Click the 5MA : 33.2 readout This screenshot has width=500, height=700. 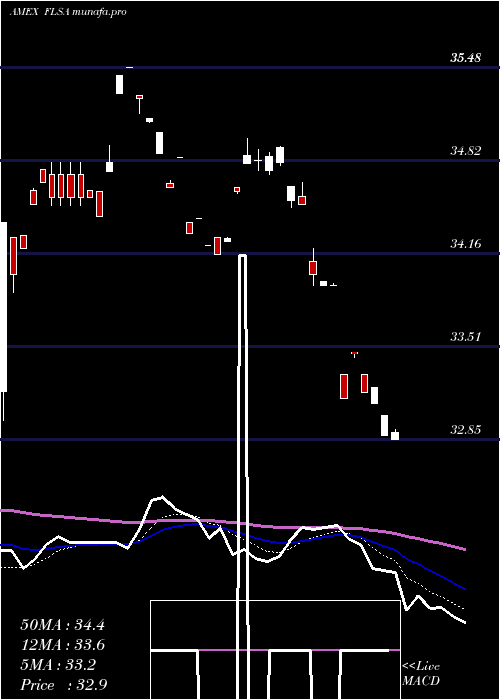(58, 665)
